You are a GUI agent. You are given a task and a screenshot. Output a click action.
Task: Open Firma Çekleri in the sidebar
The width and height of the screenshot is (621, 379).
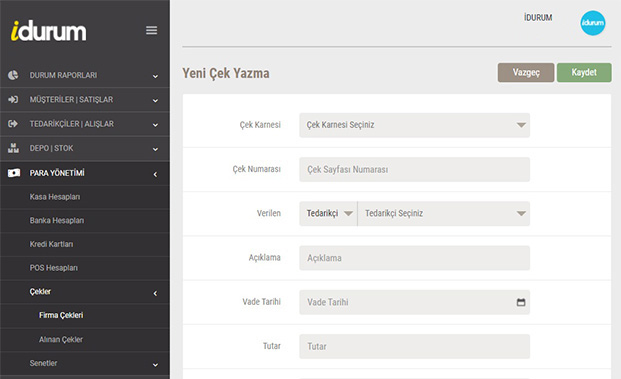pyautogui.click(x=61, y=315)
